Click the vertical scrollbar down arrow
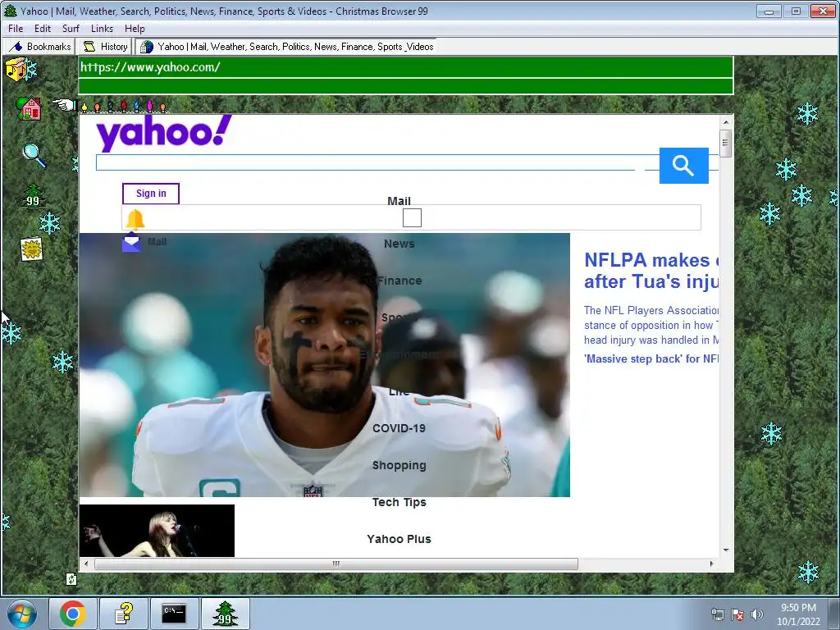This screenshot has height=630, width=840. 726,550
